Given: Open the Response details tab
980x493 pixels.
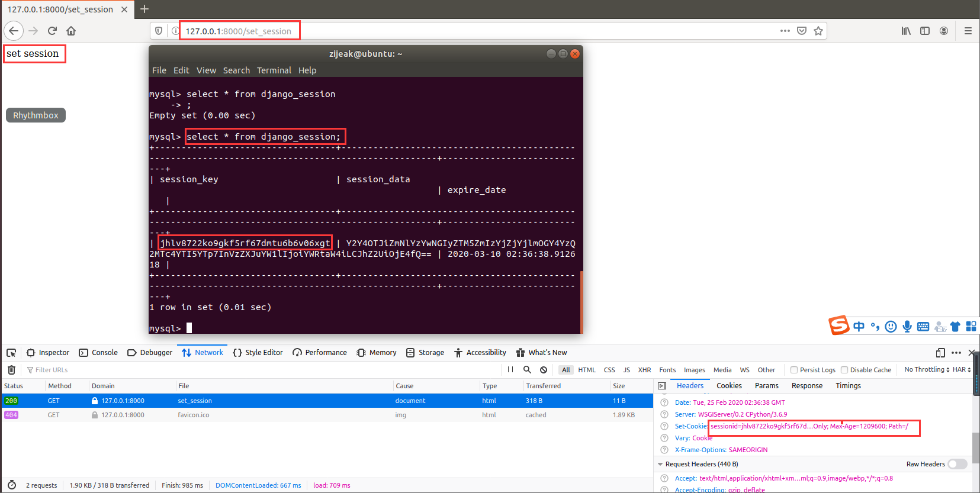Looking at the screenshot, I should (x=807, y=386).
